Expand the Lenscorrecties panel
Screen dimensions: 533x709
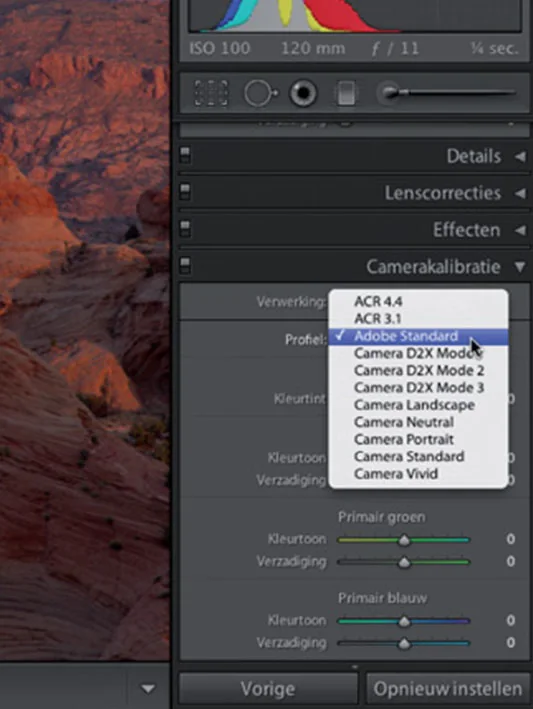tap(520, 194)
